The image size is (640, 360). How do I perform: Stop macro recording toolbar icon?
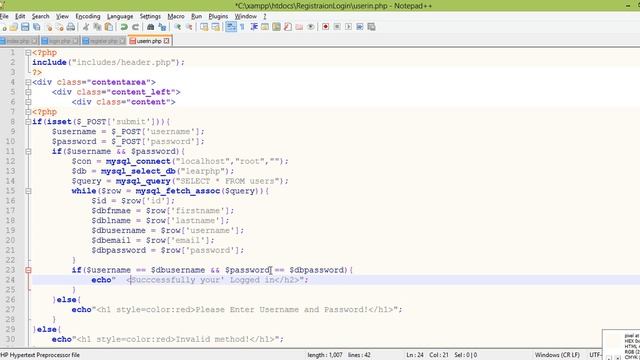pyautogui.click(x=337, y=27)
